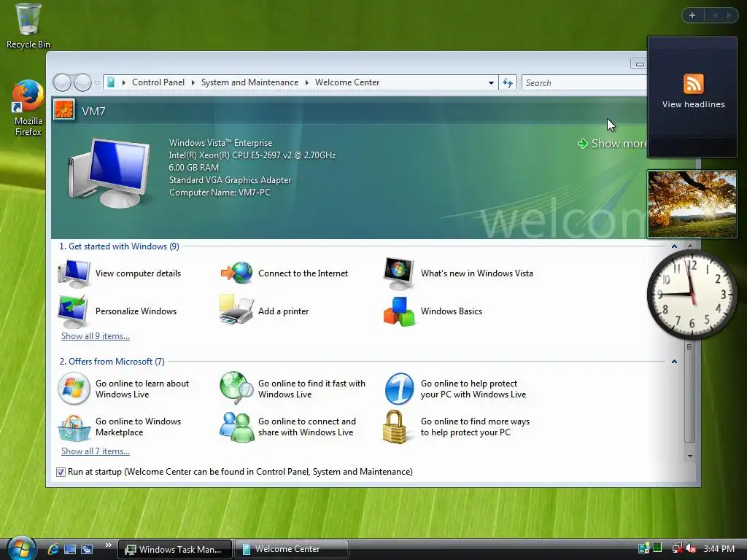Select Go online to find it fast icon
Image resolution: width=747 pixels, height=560 pixels.
[236, 388]
